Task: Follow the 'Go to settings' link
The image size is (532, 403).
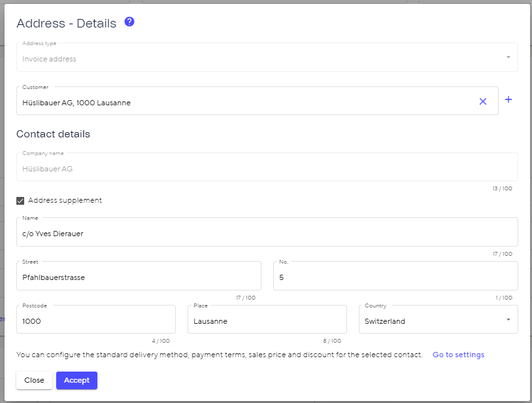Action: [x=458, y=355]
